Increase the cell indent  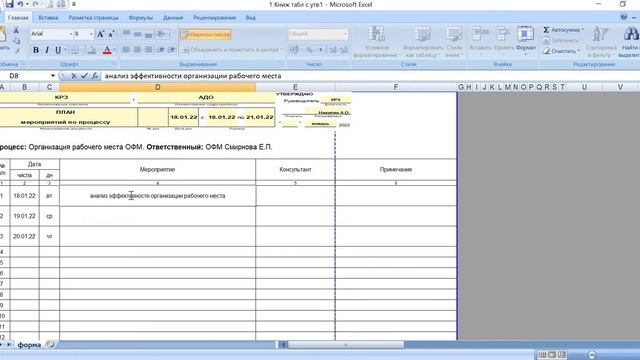click(172, 50)
